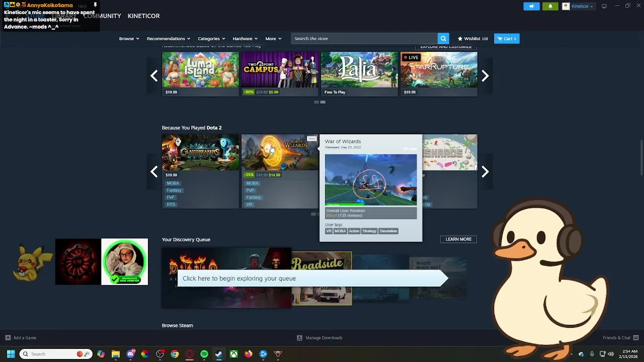The height and width of the screenshot is (362, 644).
Task: Open the Luma Island game card
Action: (200, 73)
